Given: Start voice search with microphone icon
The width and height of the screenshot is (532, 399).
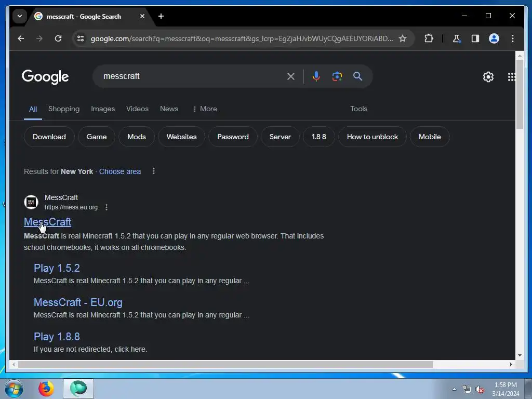Looking at the screenshot, I should point(316,76).
